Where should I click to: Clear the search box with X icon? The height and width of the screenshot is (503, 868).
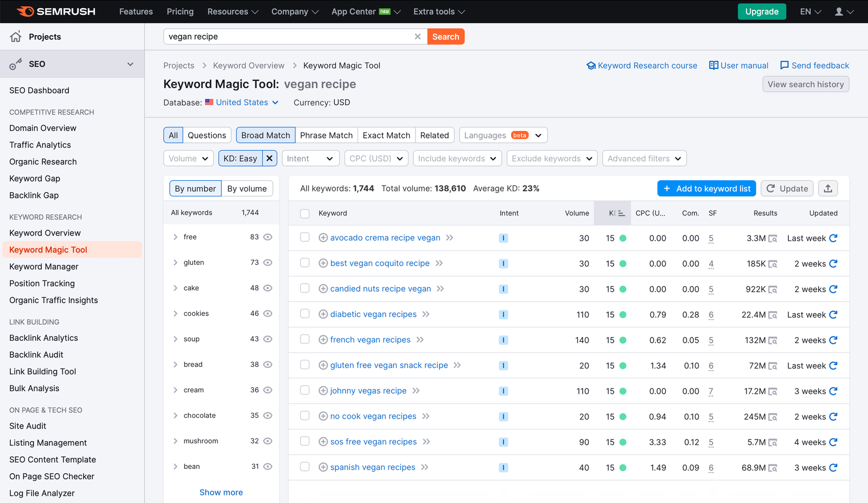(418, 37)
